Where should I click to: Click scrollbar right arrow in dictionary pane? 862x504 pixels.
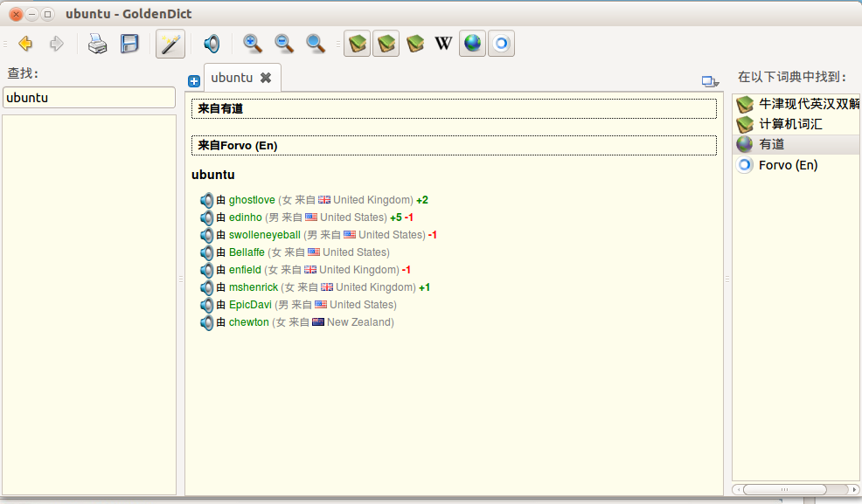point(854,489)
